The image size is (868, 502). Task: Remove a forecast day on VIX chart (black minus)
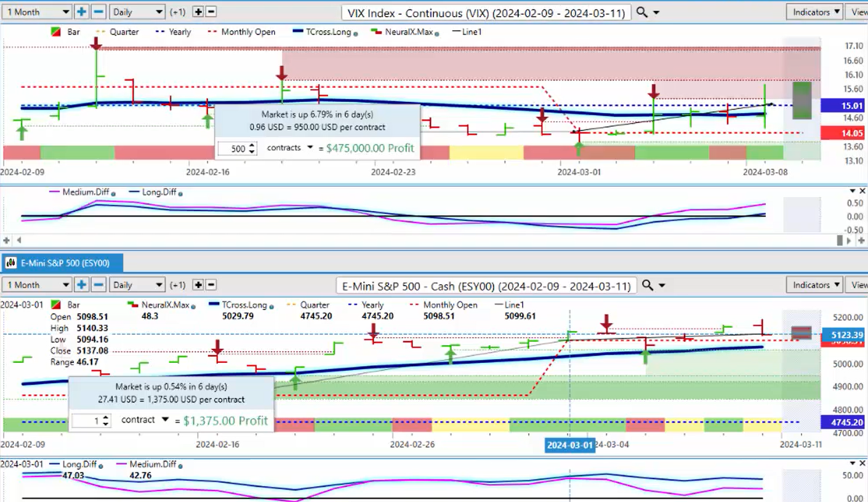(x=211, y=12)
